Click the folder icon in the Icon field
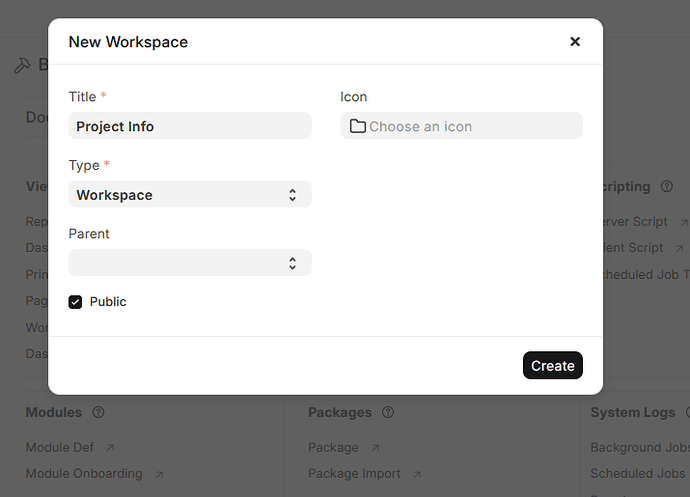This screenshot has height=497, width=690. [x=357, y=126]
